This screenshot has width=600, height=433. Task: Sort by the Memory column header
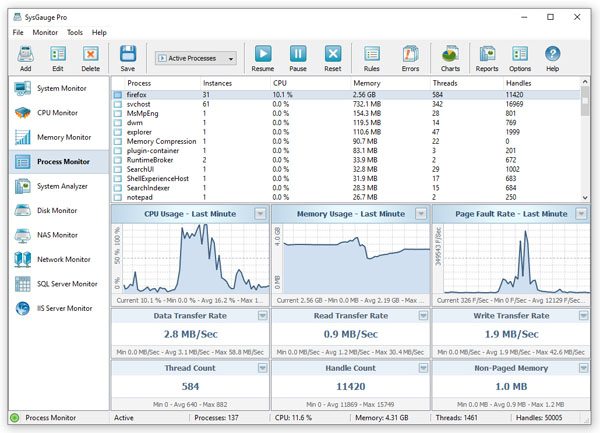coord(390,83)
